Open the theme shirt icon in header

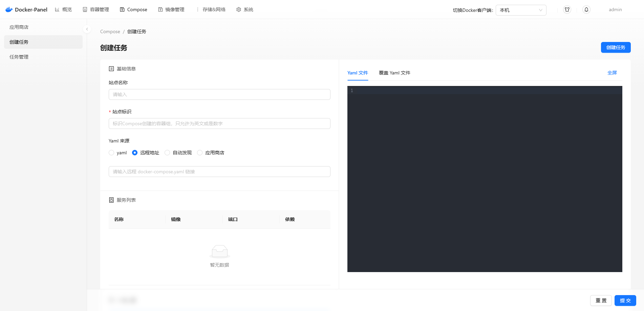567,10
